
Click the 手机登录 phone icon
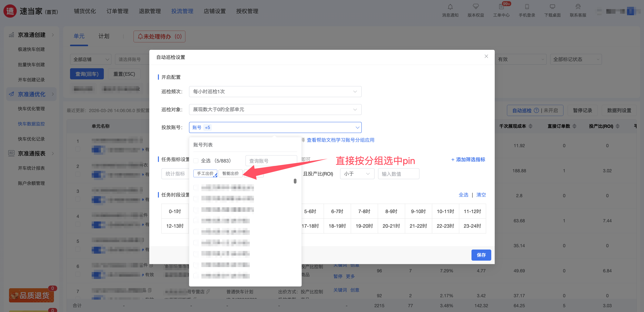(x=527, y=7)
